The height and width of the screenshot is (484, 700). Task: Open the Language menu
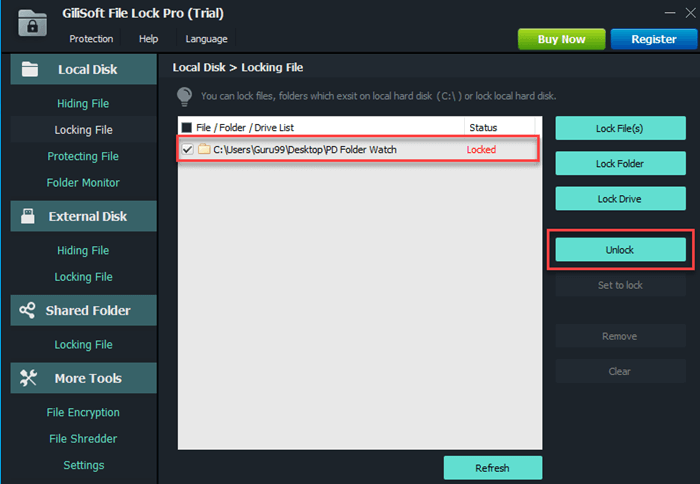click(x=206, y=39)
